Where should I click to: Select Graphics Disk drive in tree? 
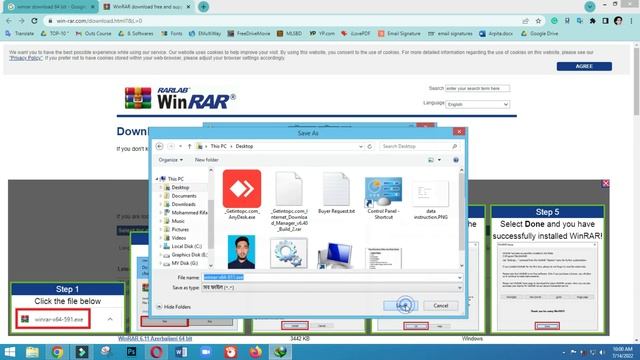pos(189,255)
